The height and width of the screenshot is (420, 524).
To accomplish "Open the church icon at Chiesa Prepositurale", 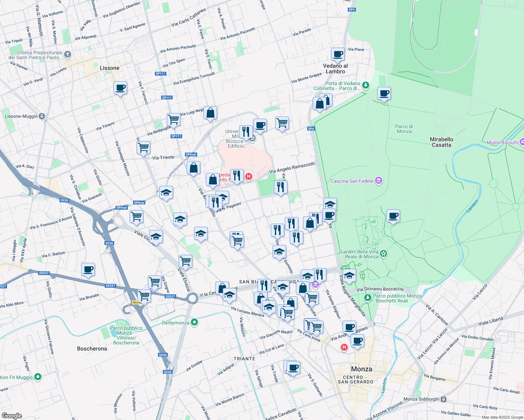I will (68, 55).
